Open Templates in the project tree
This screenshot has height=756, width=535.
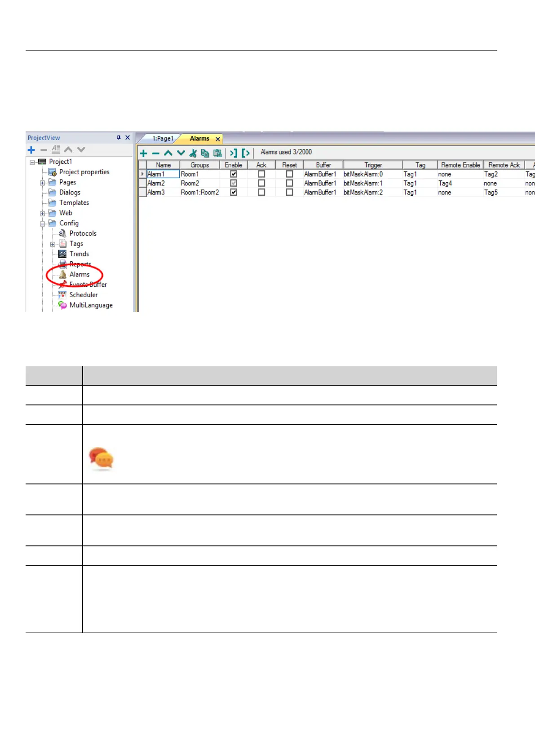click(x=74, y=203)
